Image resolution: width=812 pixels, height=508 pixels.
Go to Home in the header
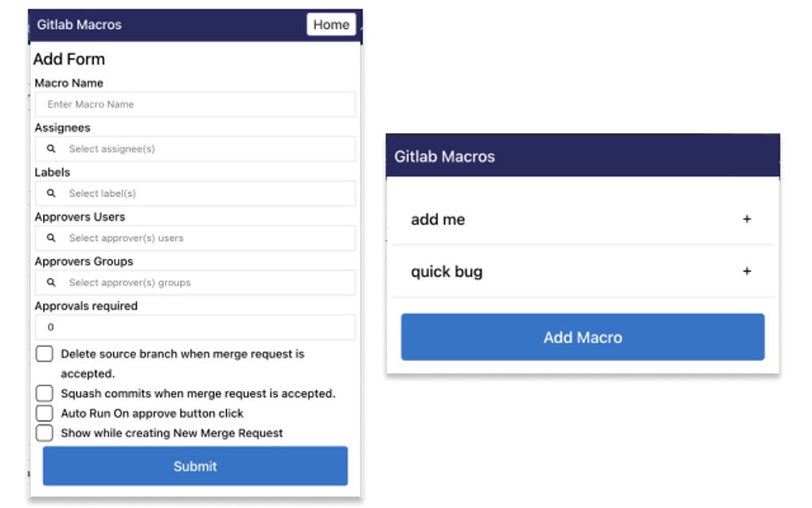click(x=331, y=25)
